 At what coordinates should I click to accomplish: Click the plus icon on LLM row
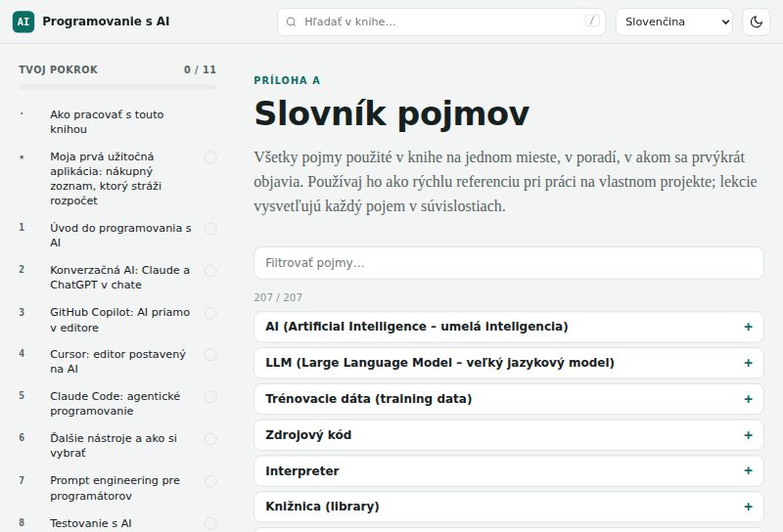(748, 363)
